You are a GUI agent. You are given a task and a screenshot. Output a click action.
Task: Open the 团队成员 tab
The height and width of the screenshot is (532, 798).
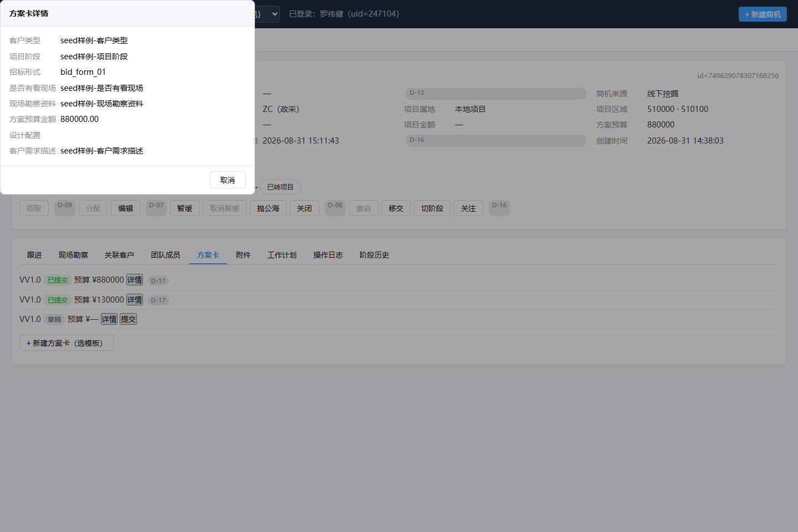point(165,255)
